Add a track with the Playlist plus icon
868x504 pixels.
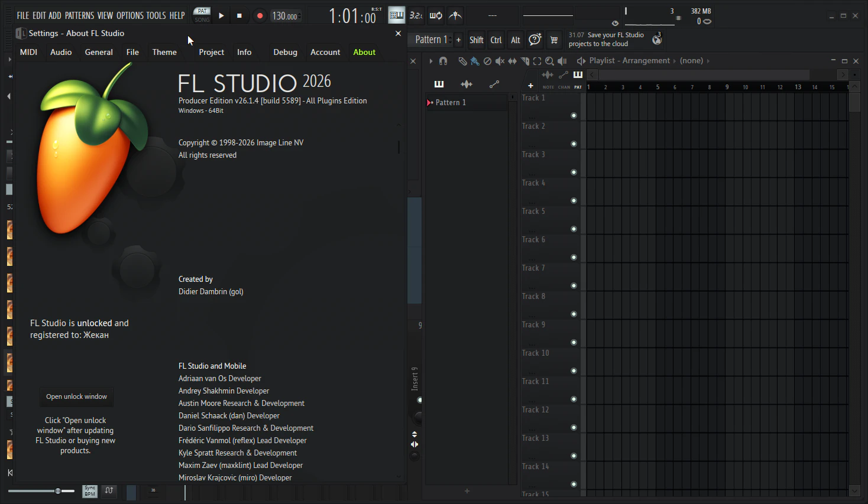coord(530,86)
